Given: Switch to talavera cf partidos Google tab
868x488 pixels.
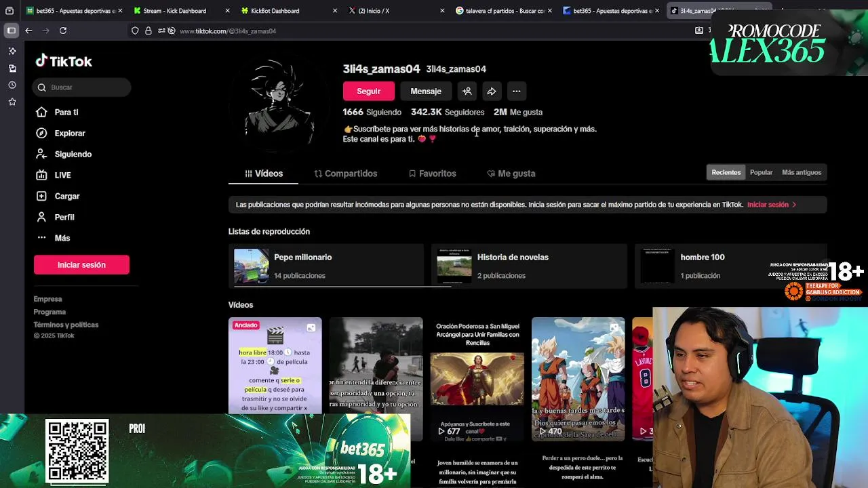Looking at the screenshot, I should coord(502,11).
